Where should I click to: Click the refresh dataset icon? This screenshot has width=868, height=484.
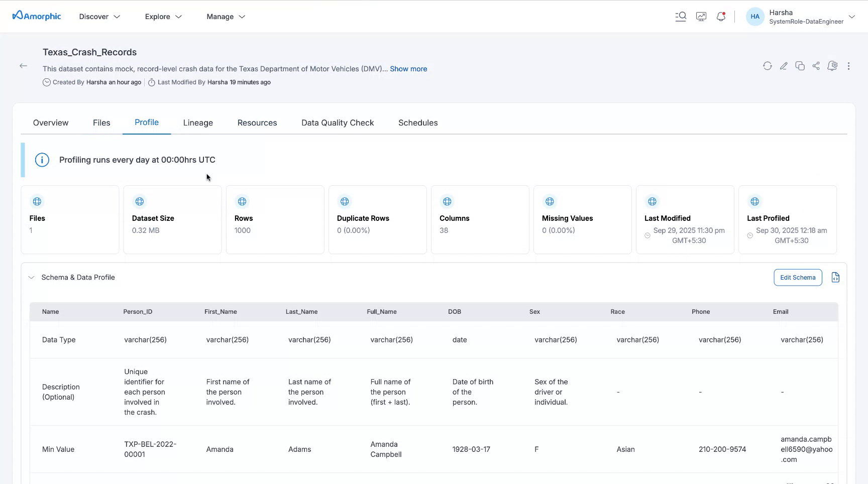(767, 66)
